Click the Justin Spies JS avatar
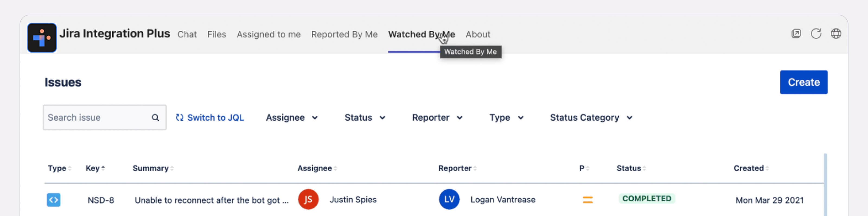The height and width of the screenshot is (216, 868). [x=308, y=199]
